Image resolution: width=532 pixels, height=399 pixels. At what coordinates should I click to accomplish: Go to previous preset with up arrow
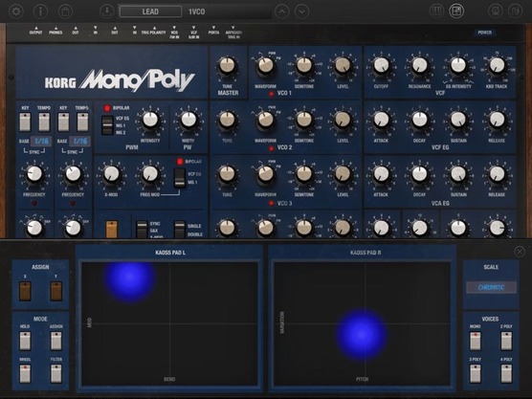point(282,11)
